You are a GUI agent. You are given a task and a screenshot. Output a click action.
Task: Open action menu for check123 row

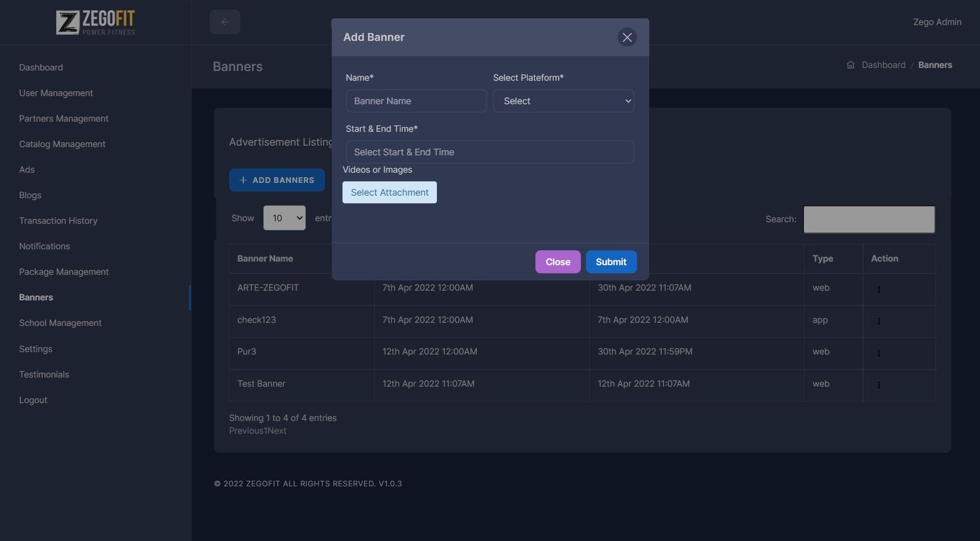click(878, 321)
